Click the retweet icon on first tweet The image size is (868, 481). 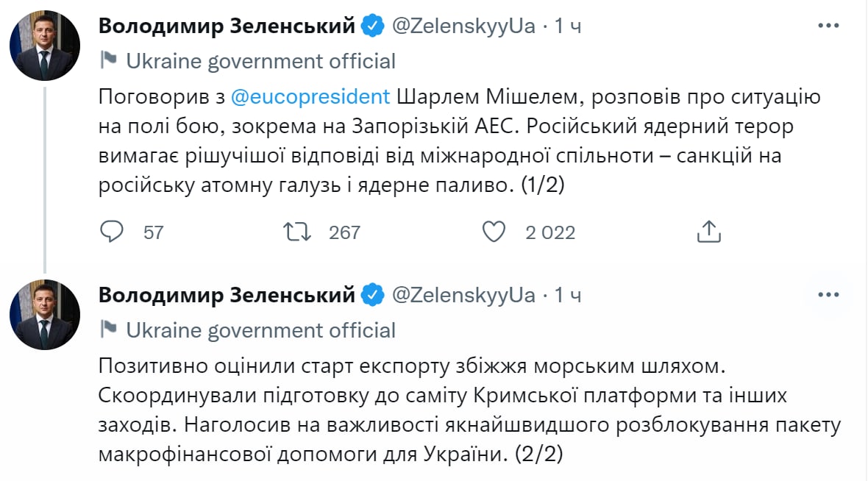point(297,232)
